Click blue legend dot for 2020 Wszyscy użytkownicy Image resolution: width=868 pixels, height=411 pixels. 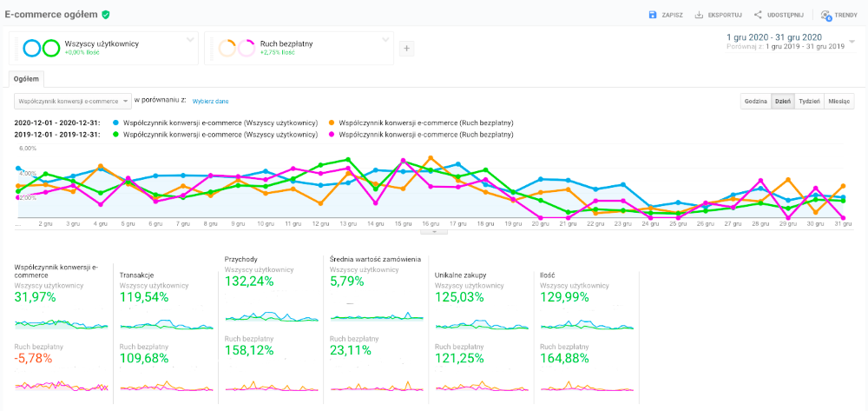click(x=115, y=123)
